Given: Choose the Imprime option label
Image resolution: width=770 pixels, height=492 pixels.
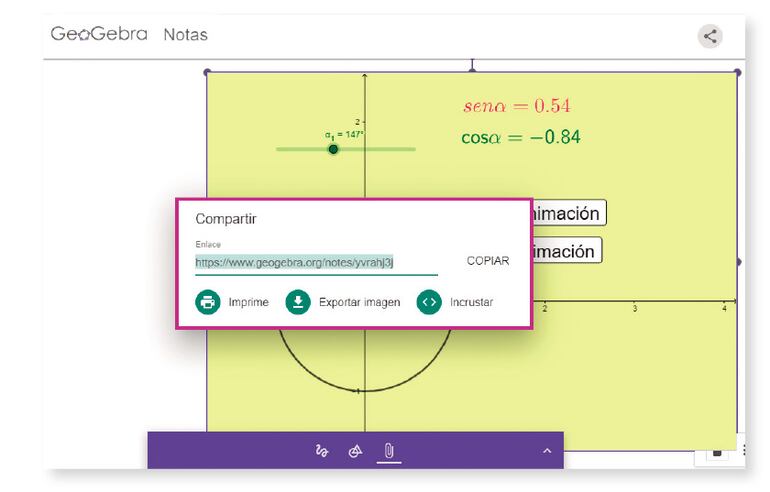Looking at the screenshot, I should point(248,302).
